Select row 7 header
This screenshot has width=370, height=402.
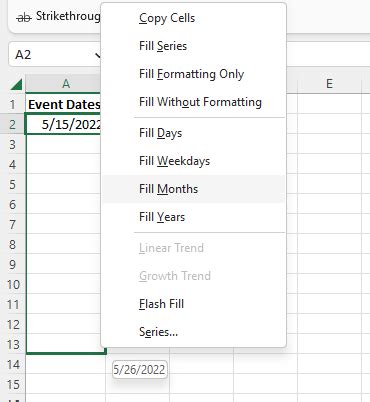(x=13, y=225)
